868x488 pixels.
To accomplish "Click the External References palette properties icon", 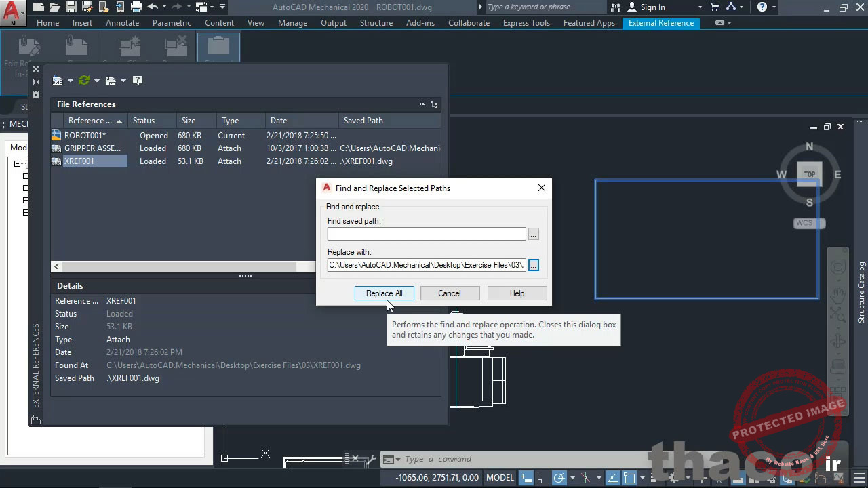I will click(36, 95).
